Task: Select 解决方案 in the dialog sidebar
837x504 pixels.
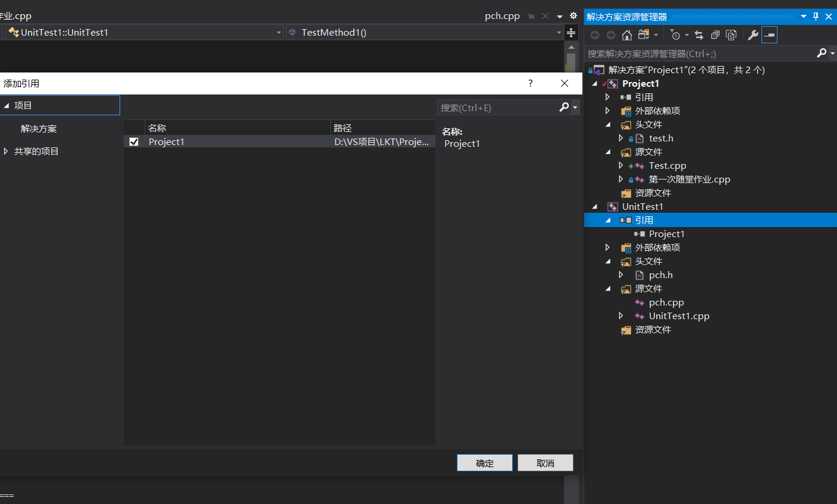Action: tap(39, 129)
